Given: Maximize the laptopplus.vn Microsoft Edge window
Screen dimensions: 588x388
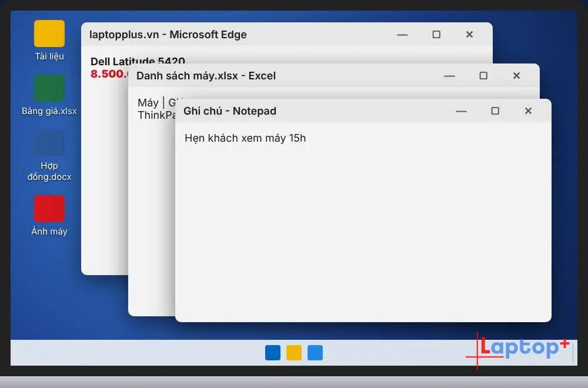Looking at the screenshot, I should click(436, 34).
